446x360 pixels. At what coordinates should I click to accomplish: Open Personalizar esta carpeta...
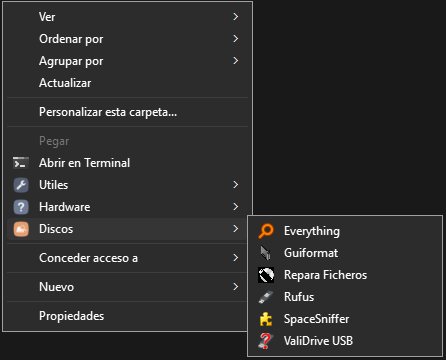127,112
